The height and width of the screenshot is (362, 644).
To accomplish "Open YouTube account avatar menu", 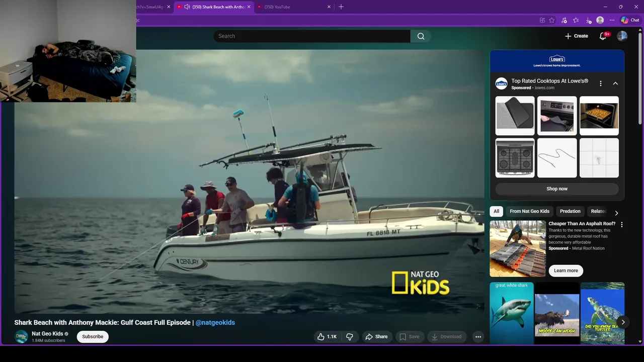I will coord(622,36).
